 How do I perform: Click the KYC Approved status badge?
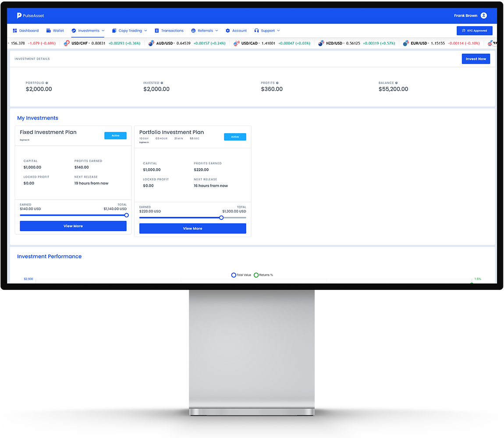click(x=474, y=31)
